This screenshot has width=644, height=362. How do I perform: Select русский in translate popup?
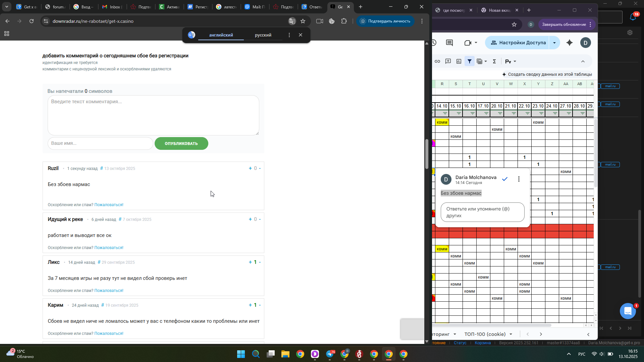tap(263, 35)
